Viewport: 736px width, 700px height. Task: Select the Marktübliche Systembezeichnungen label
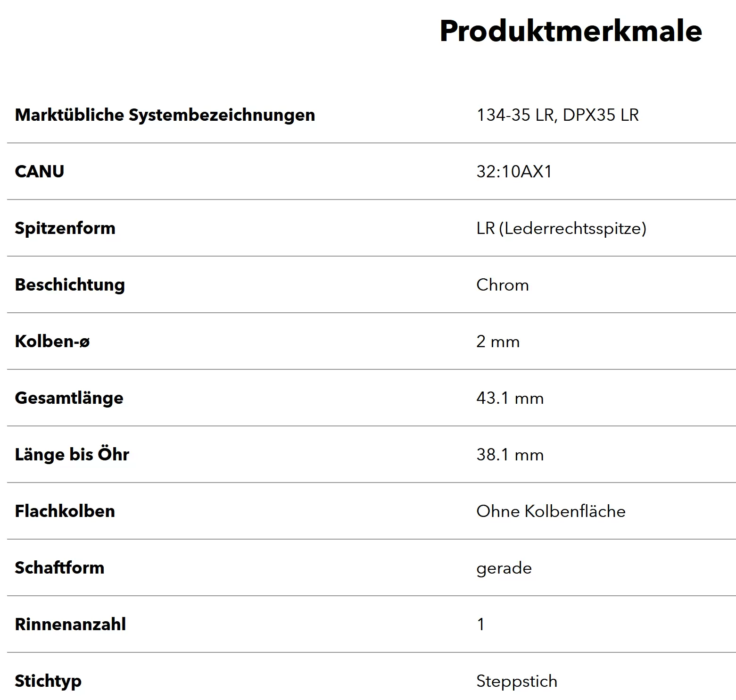[x=165, y=115]
